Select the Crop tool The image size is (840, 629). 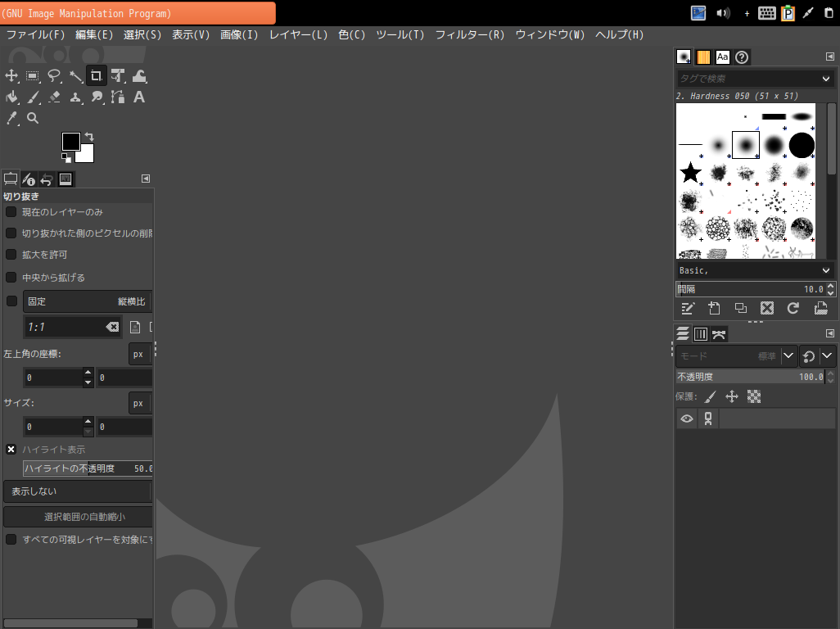click(97, 76)
